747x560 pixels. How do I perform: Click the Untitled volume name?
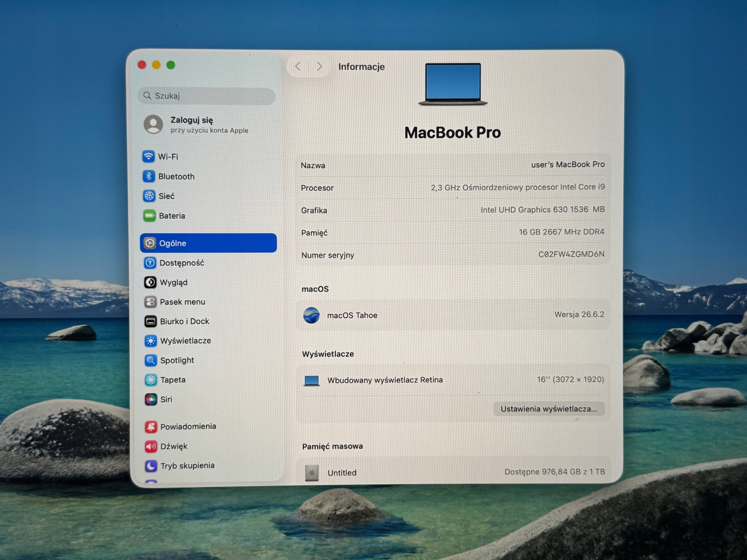pos(342,473)
